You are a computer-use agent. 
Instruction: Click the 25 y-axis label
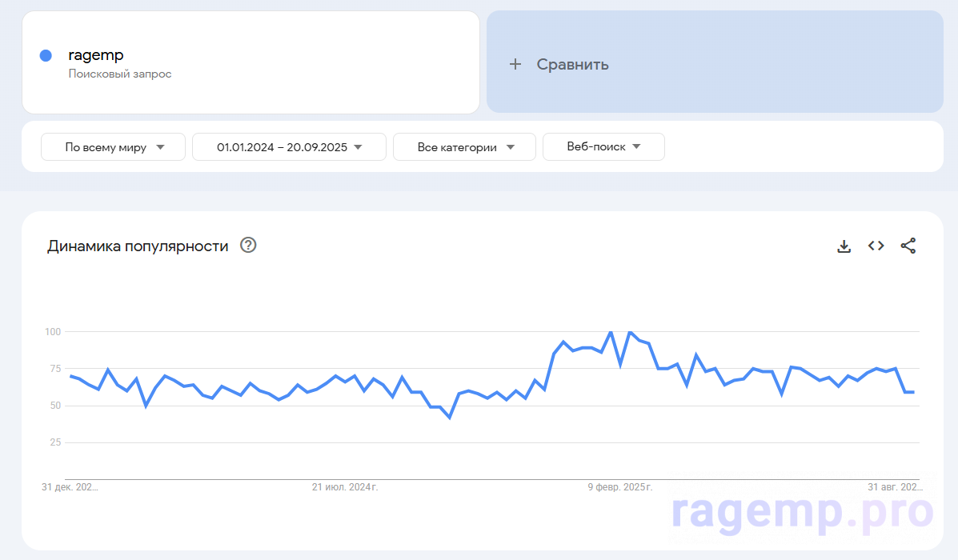[x=55, y=442]
